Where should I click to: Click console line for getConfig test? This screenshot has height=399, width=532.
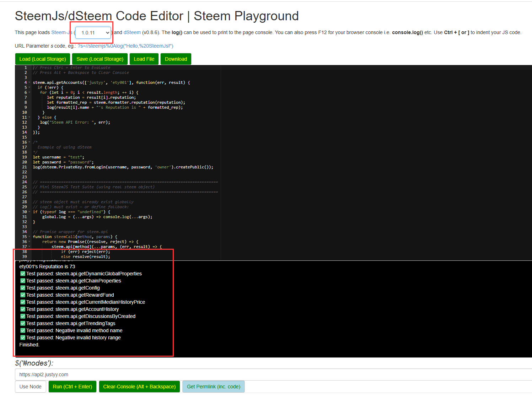click(x=60, y=288)
